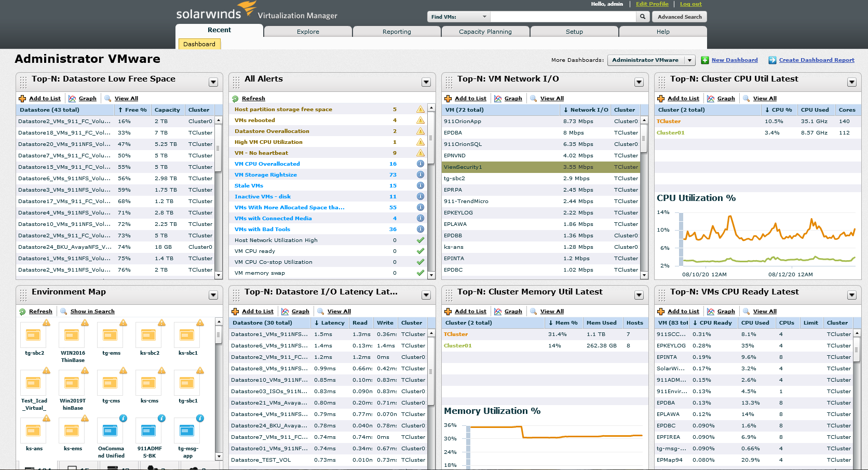Click the Advanced Search button
868x470 pixels.
point(680,17)
